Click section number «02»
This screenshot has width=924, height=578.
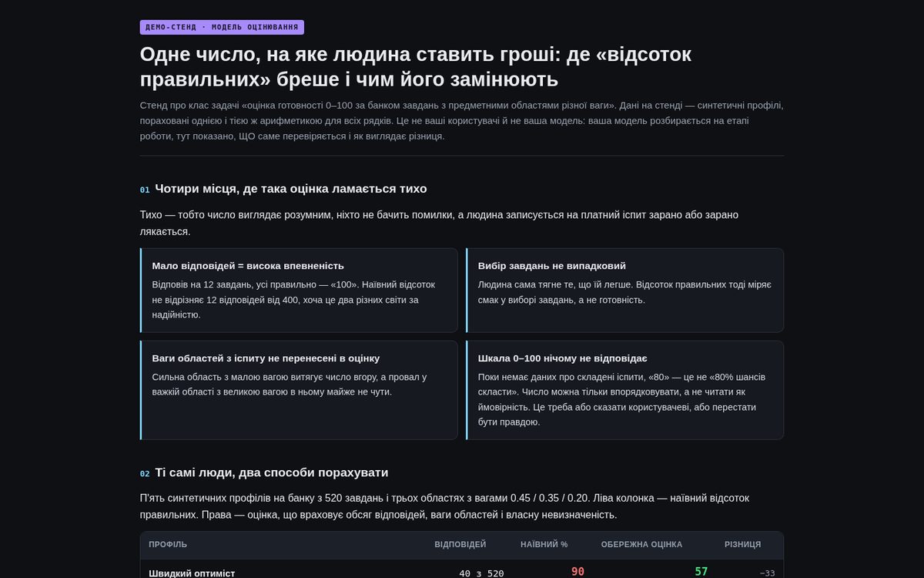click(x=145, y=474)
